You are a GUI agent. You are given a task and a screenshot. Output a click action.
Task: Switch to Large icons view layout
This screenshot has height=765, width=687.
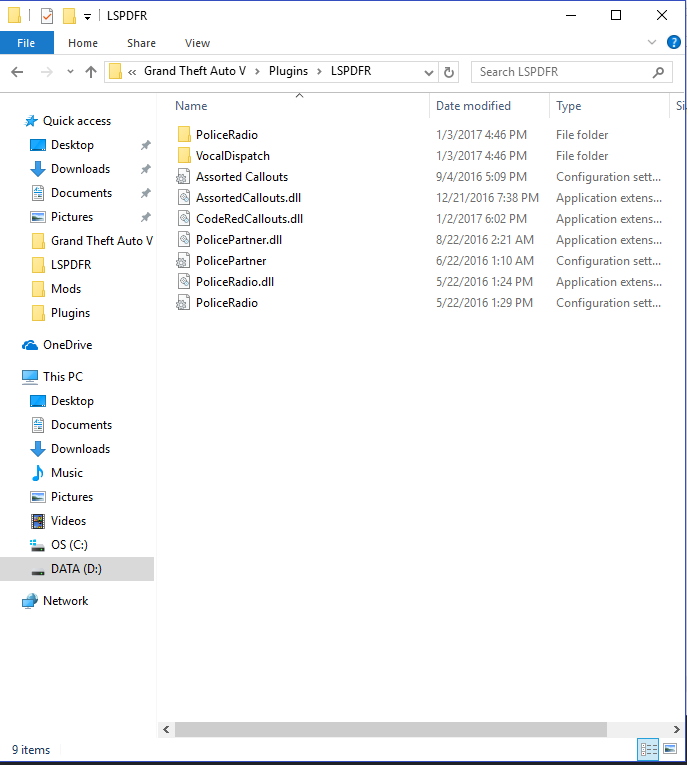click(x=670, y=749)
